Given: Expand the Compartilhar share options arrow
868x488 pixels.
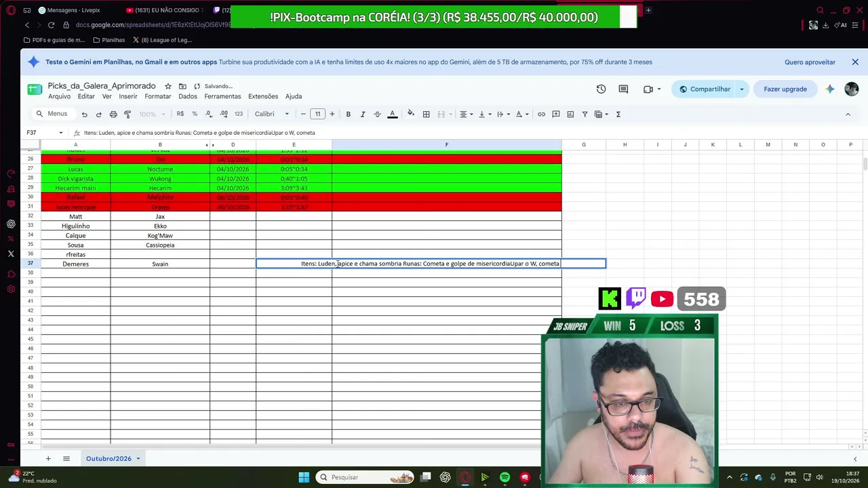Looking at the screenshot, I should tap(741, 89).
